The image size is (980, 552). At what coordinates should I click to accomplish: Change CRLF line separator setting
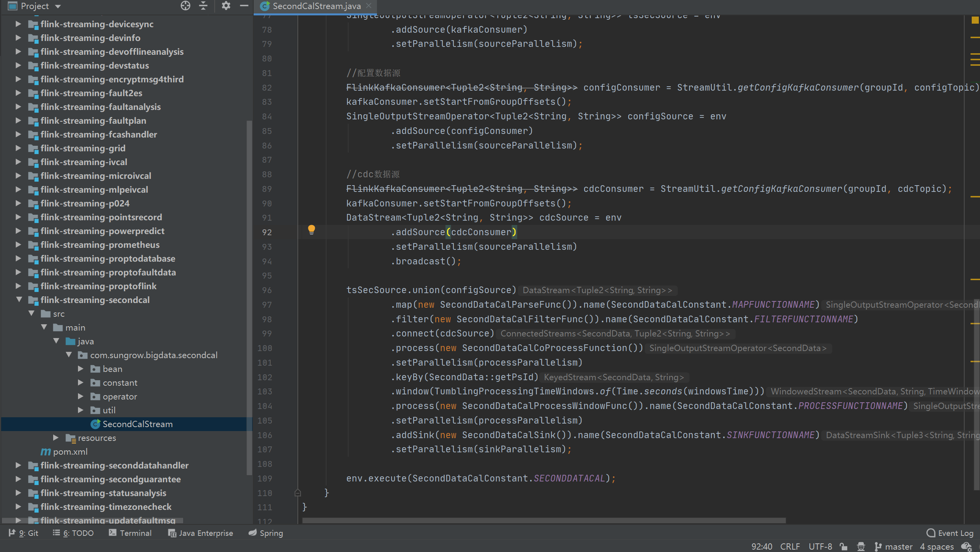click(x=790, y=546)
